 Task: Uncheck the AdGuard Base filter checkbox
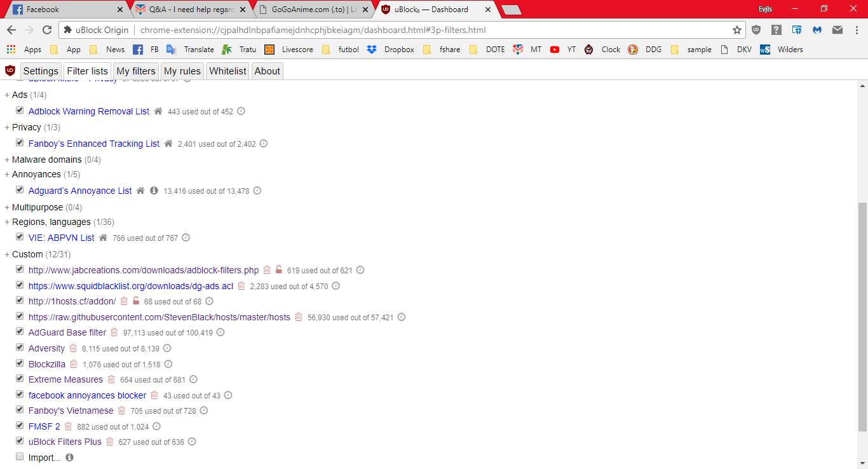pos(20,332)
